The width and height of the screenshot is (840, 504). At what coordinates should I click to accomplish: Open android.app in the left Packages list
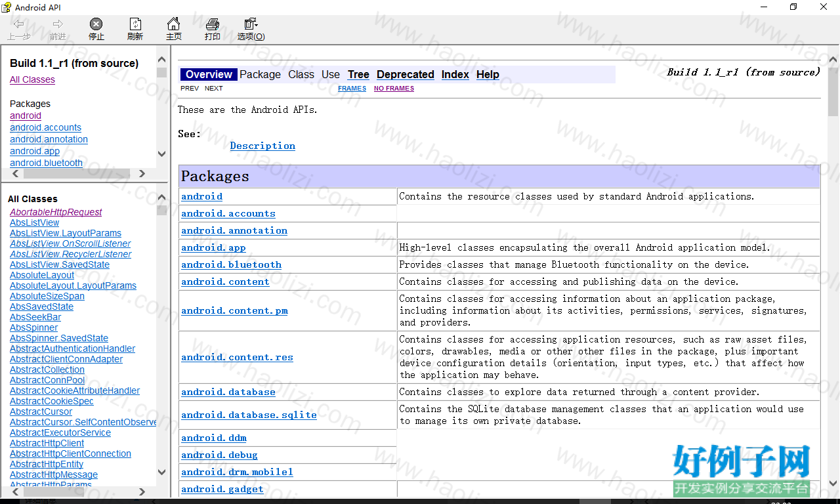pyautogui.click(x=35, y=151)
